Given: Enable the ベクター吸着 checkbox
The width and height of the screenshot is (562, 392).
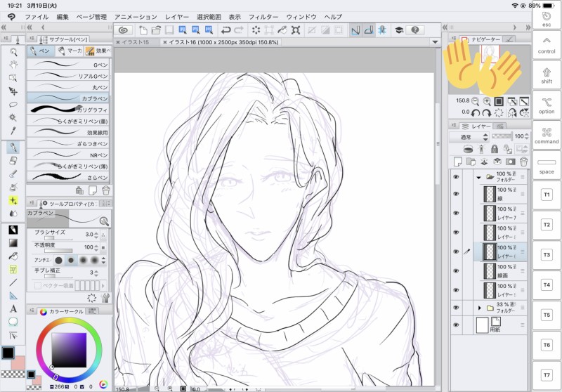Looking at the screenshot, I should coord(38,286).
